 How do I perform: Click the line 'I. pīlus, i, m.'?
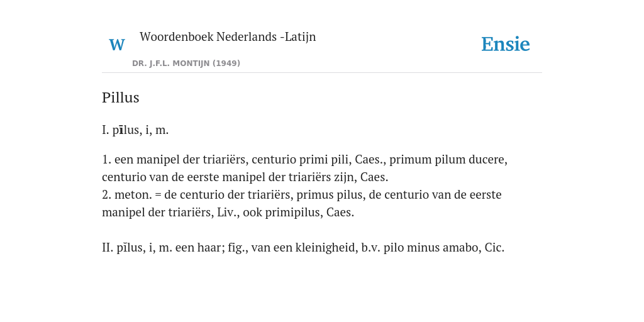point(135,130)
